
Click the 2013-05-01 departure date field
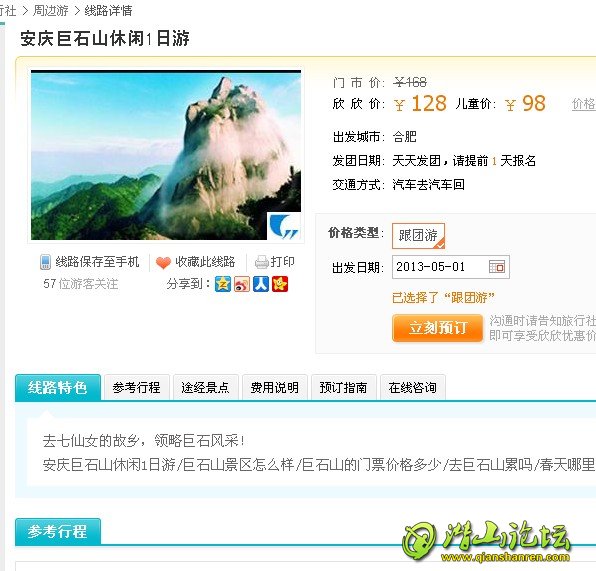[x=451, y=267]
